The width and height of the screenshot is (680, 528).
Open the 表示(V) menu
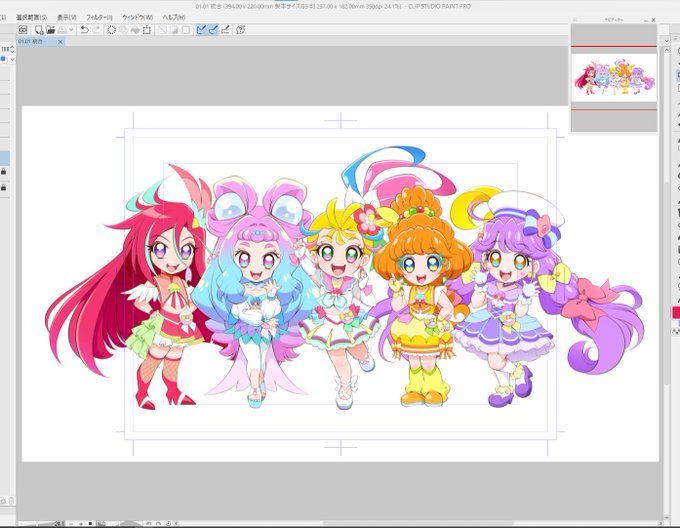pos(67,17)
